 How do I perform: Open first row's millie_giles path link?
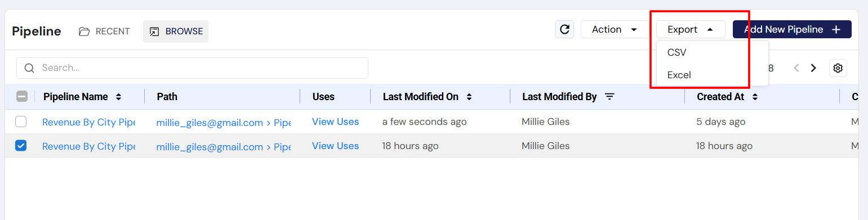point(224,122)
